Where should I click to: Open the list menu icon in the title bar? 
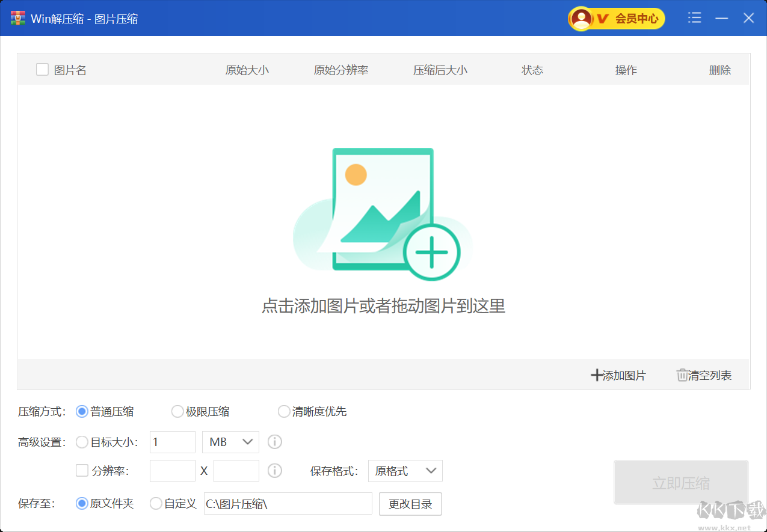[x=694, y=18]
